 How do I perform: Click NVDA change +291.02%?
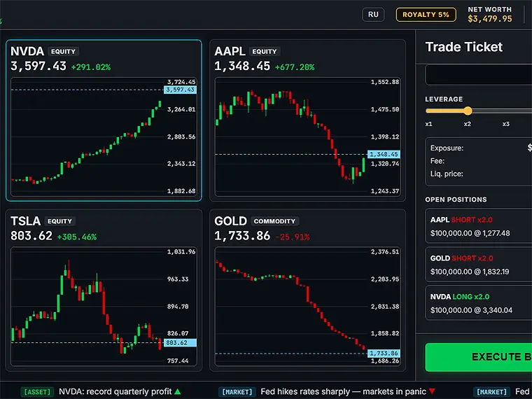point(91,67)
